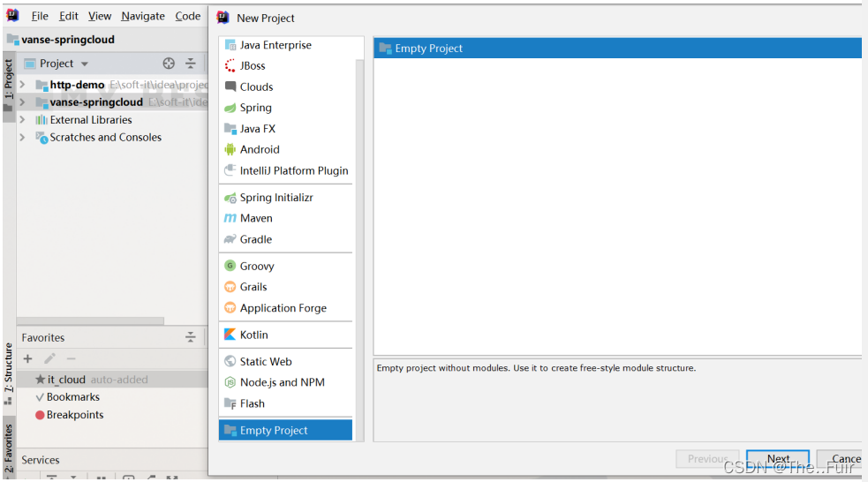Select Spring Initializr project type
This screenshot has height=482, width=868.
[285, 198]
